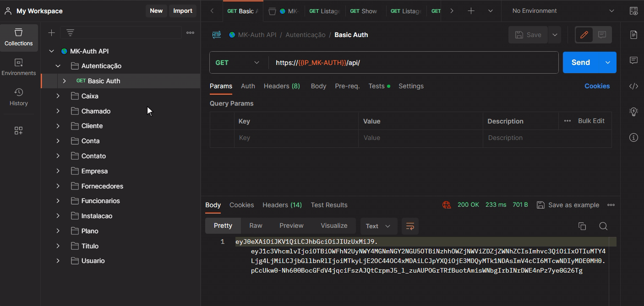Open the Cookies link

click(x=597, y=86)
